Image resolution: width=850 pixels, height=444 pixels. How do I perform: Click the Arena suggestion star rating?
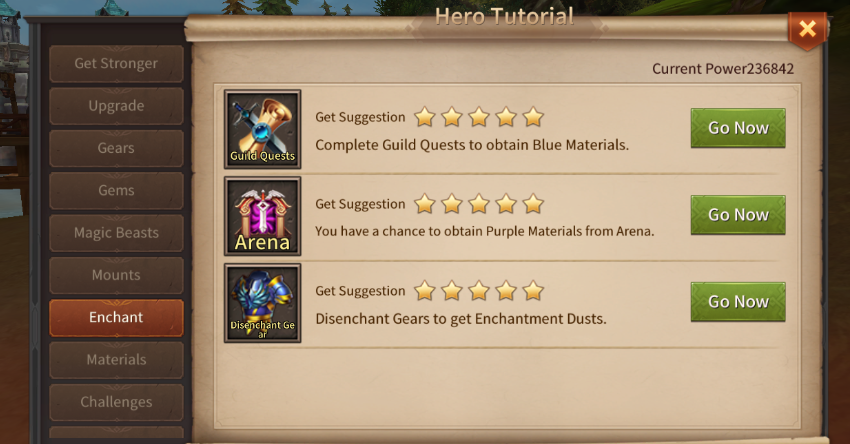(x=479, y=204)
